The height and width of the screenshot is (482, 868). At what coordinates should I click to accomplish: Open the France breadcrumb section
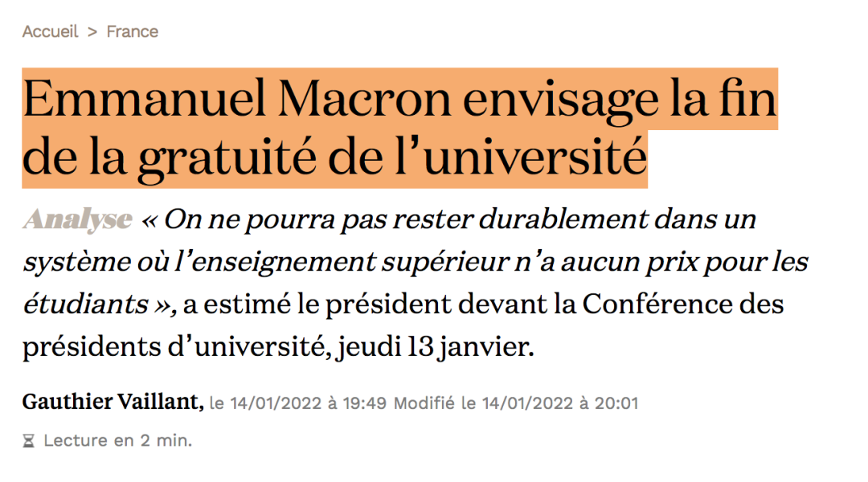(x=133, y=31)
